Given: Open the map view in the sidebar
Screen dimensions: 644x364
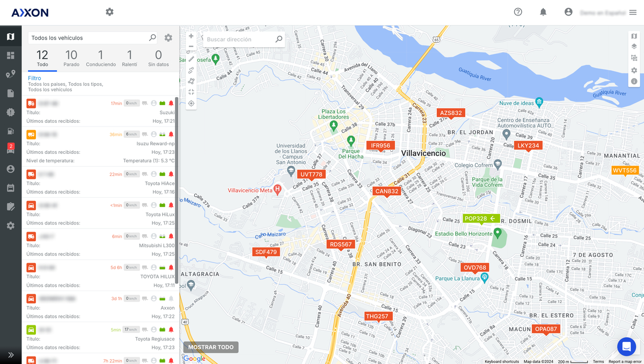Looking at the screenshot, I should [x=11, y=36].
